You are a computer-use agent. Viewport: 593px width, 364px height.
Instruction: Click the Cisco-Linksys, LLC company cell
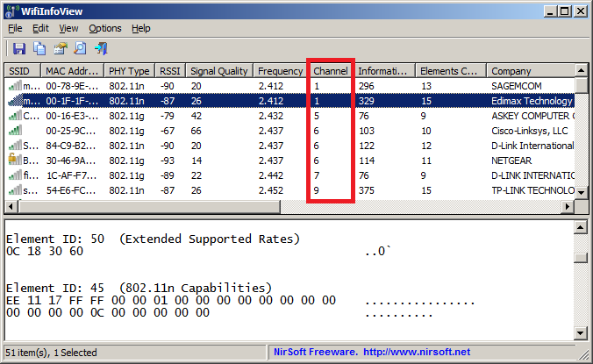pyautogui.click(x=530, y=131)
